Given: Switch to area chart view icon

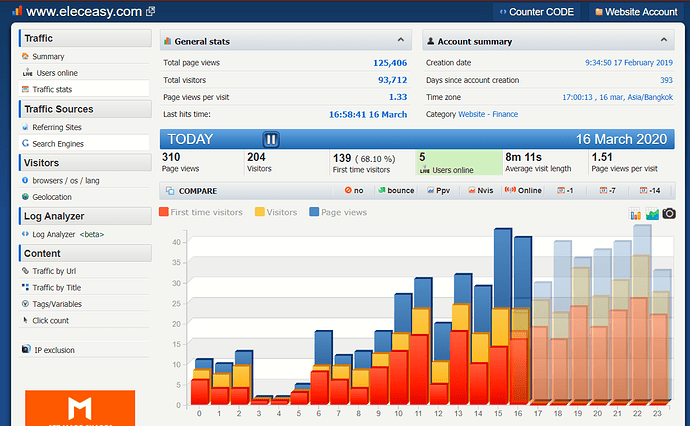Looking at the screenshot, I should coord(652,214).
